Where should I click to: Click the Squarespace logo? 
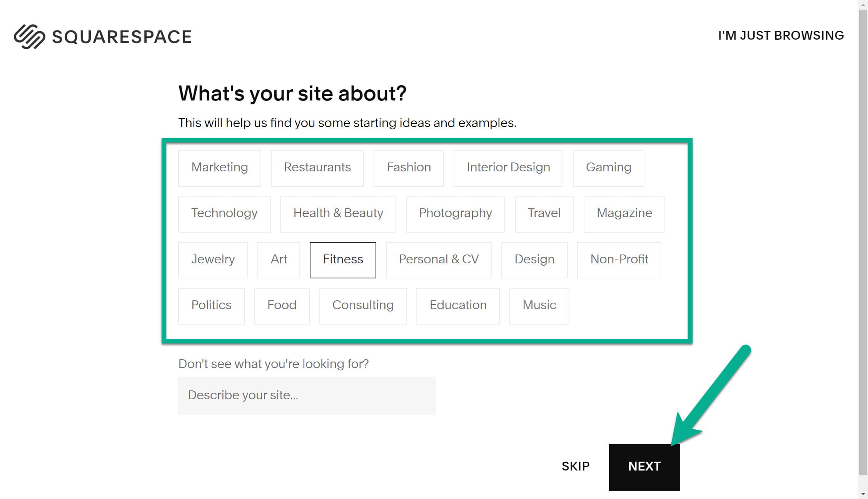(x=103, y=36)
